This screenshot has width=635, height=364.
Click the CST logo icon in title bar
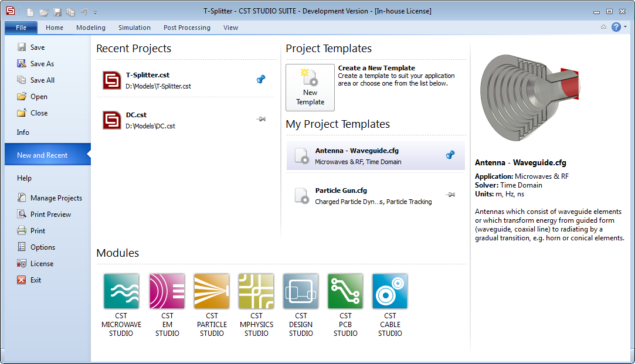click(x=11, y=11)
